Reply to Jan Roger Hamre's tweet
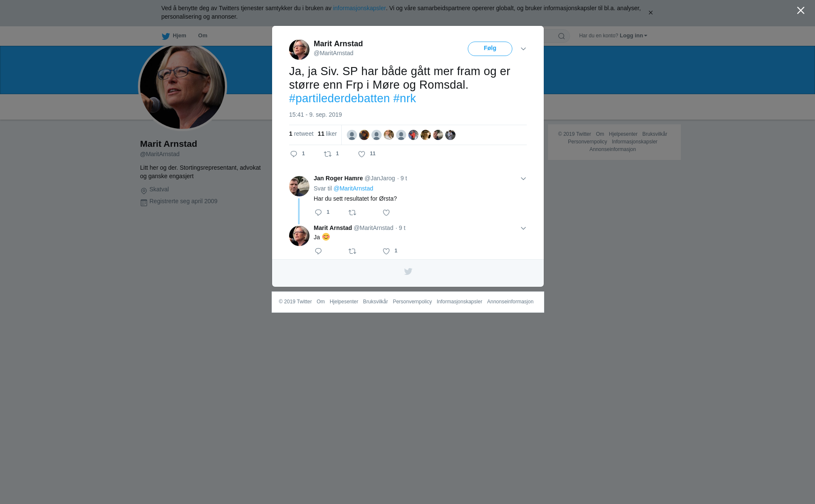Viewport: 815px width, 504px height. point(318,213)
